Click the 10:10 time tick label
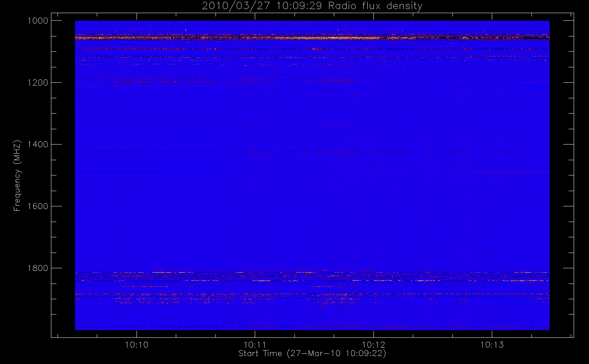Viewport: 589px width, 364px height. point(137,345)
